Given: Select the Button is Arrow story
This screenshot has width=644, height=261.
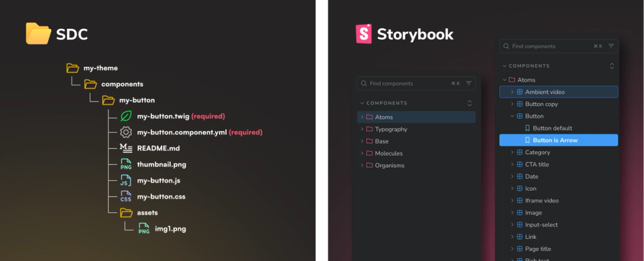Looking at the screenshot, I should point(558,140).
